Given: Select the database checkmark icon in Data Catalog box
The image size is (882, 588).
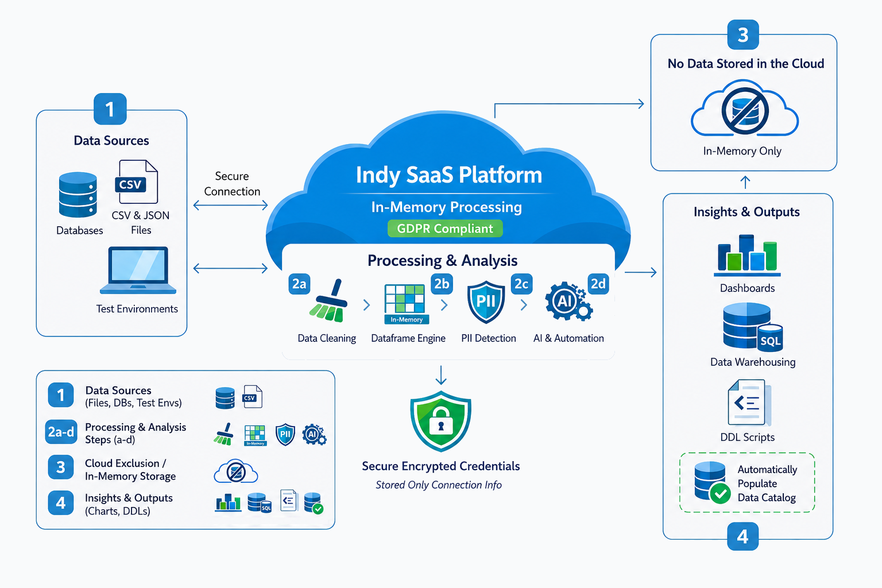Looking at the screenshot, I should pos(712,482).
